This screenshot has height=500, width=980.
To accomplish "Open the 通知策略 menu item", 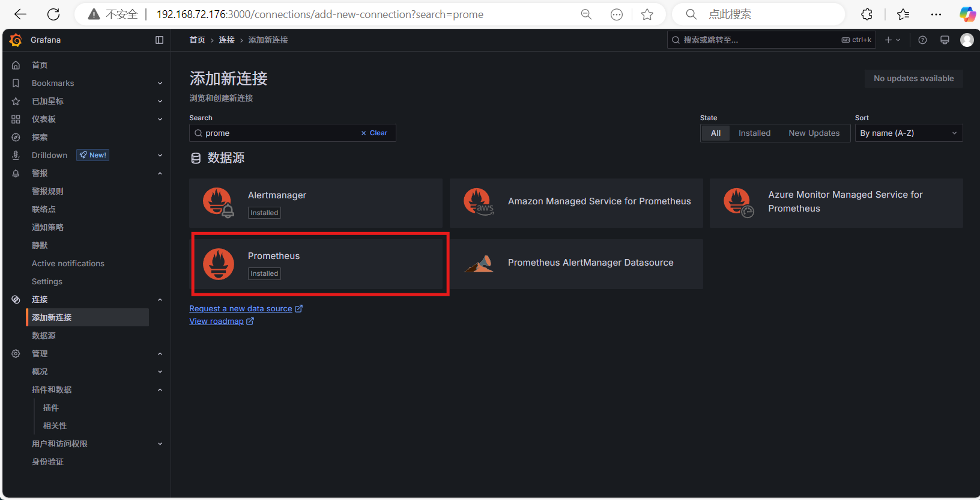I will pos(47,227).
